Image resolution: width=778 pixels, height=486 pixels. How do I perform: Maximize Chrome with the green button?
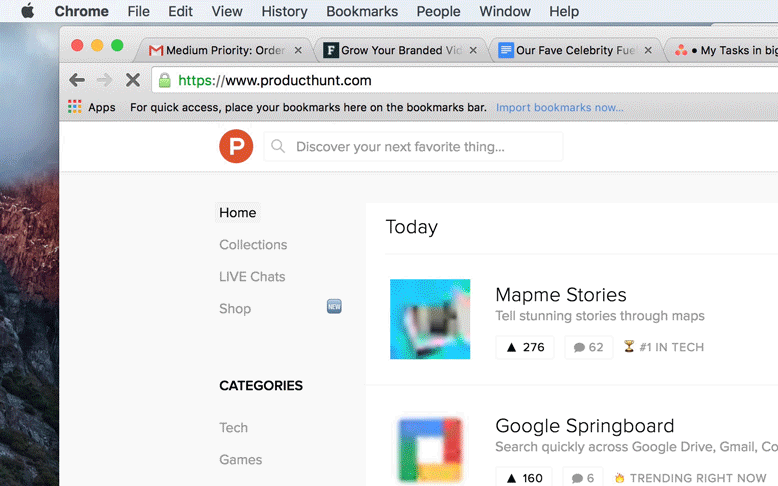point(118,46)
